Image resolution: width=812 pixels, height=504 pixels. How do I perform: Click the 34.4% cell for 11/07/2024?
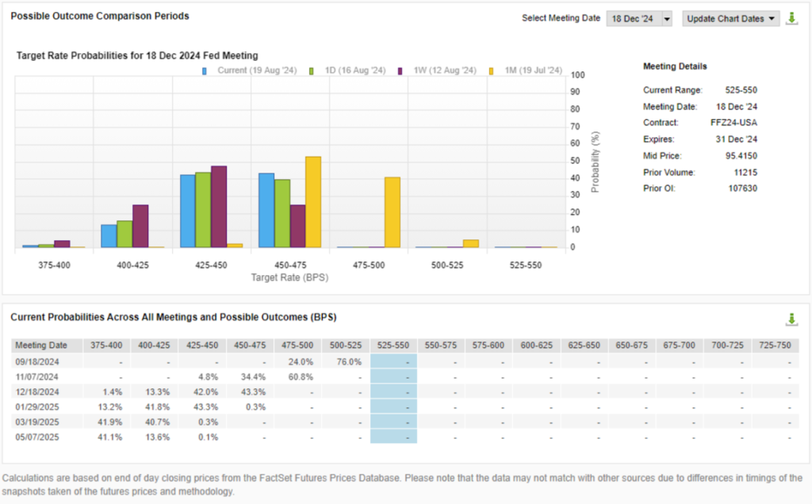(x=253, y=376)
